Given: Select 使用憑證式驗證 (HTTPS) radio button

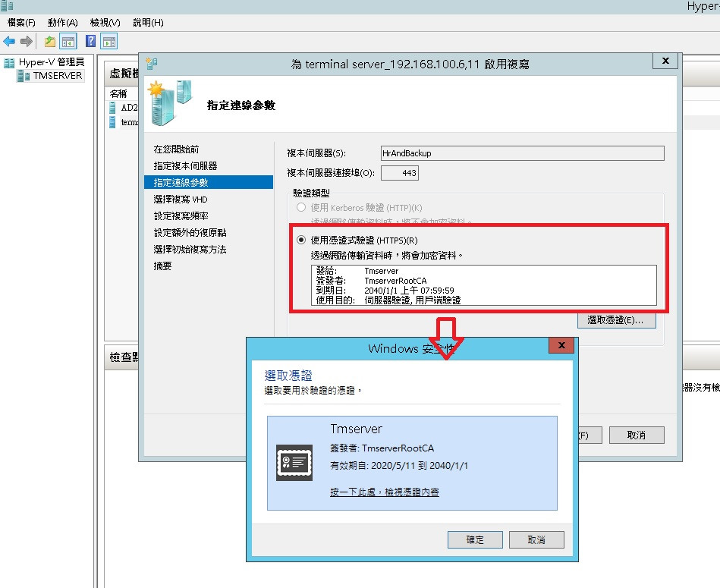Looking at the screenshot, I should click(301, 240).
